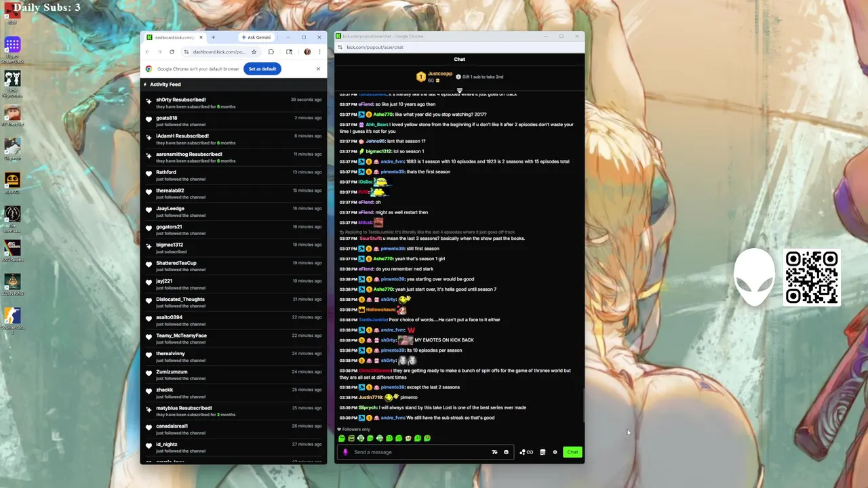Insert the first green quick emote
The height and width of the screenshot is (488, 868).
click(342, 439)
